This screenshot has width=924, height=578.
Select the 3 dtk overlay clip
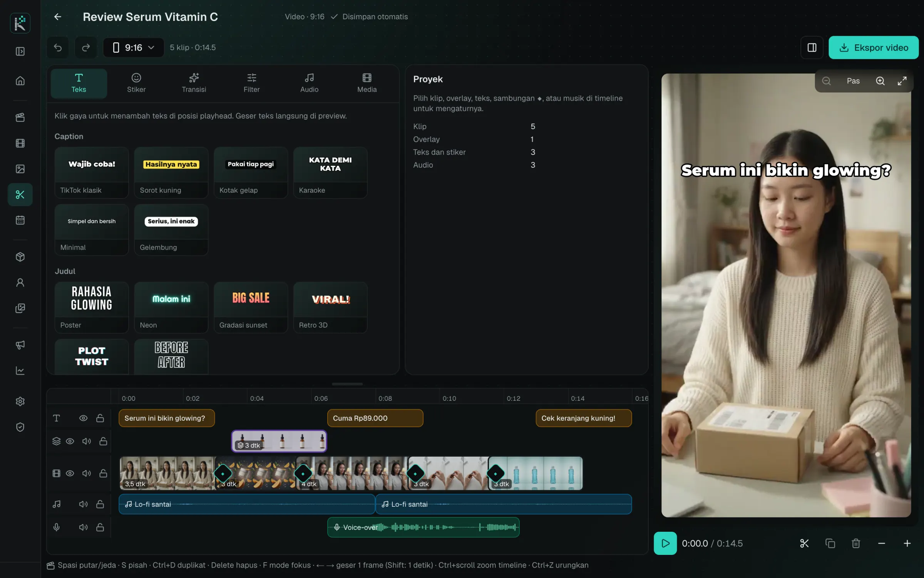point(279,441)
